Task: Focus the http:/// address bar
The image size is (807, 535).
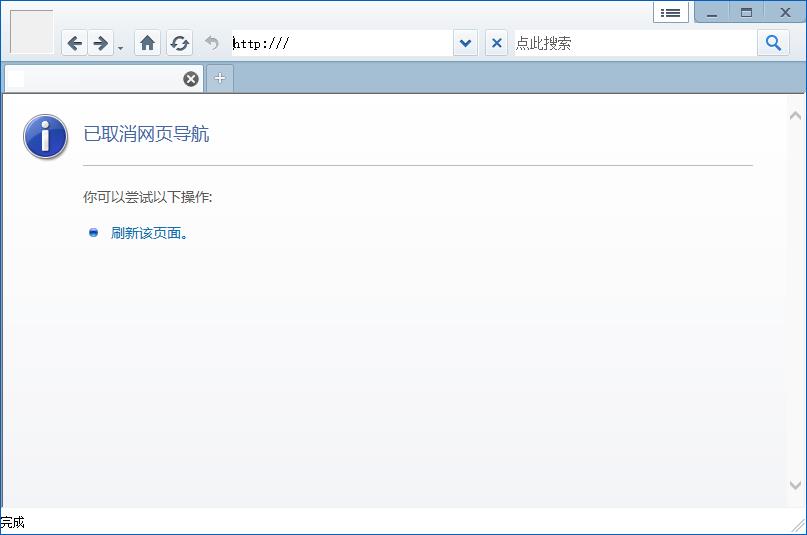Action: [x=340, y=43]
